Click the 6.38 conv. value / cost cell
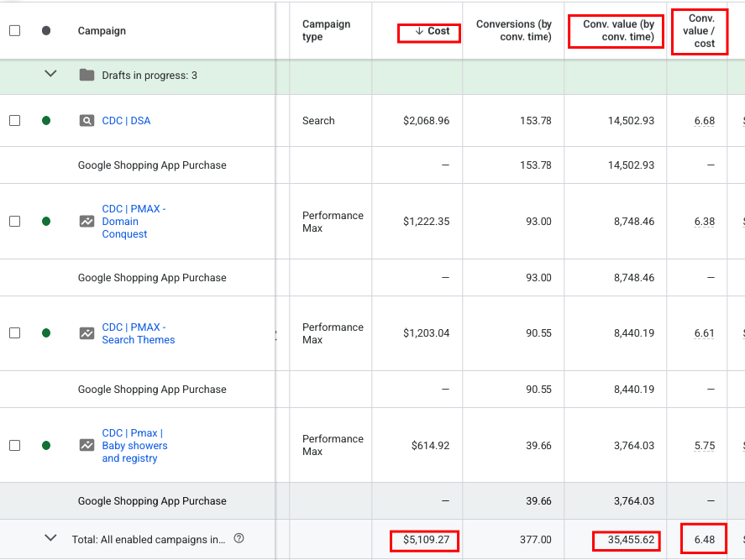 click(x=704, y=222)
